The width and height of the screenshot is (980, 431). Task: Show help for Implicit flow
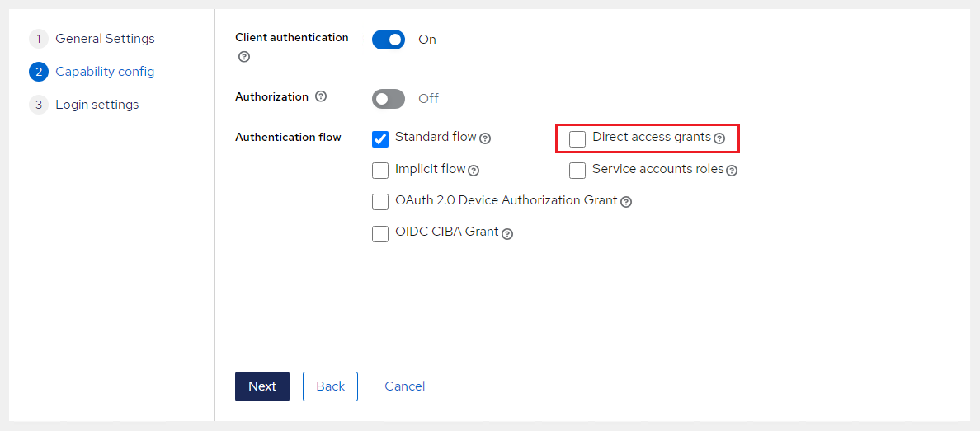coord(474,171)
